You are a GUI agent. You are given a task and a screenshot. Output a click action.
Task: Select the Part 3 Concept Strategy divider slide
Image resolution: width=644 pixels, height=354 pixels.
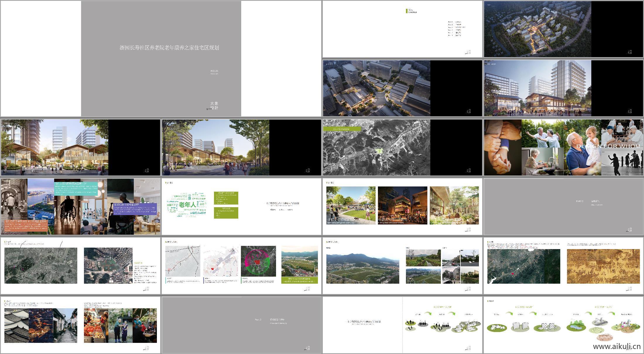[x=241, y=325]
